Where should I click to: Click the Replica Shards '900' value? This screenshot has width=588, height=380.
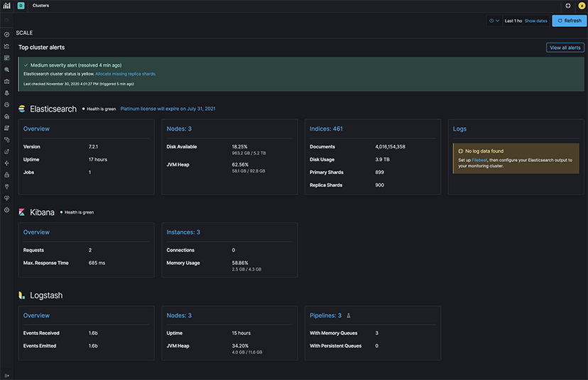click(x=379, y=185)
